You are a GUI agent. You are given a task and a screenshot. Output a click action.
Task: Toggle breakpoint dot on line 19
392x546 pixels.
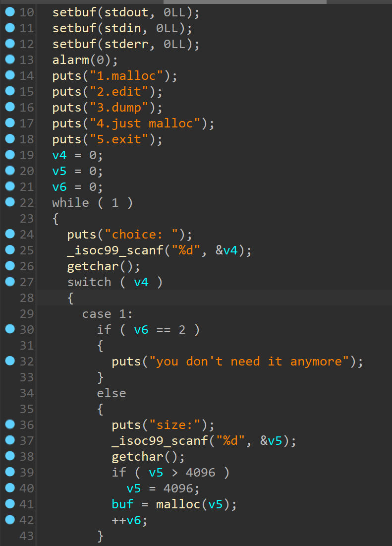click(10, 155)
